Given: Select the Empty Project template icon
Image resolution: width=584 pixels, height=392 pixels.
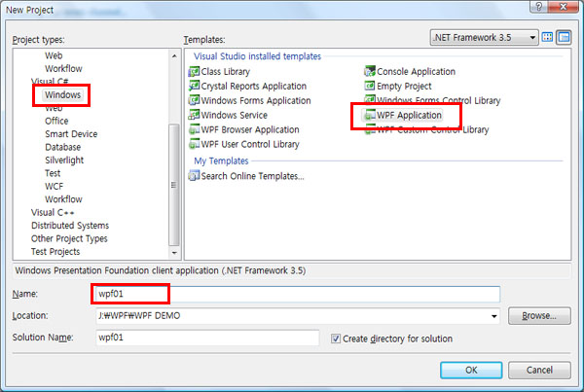Looking at the screenshot, I should pos(370,86).
